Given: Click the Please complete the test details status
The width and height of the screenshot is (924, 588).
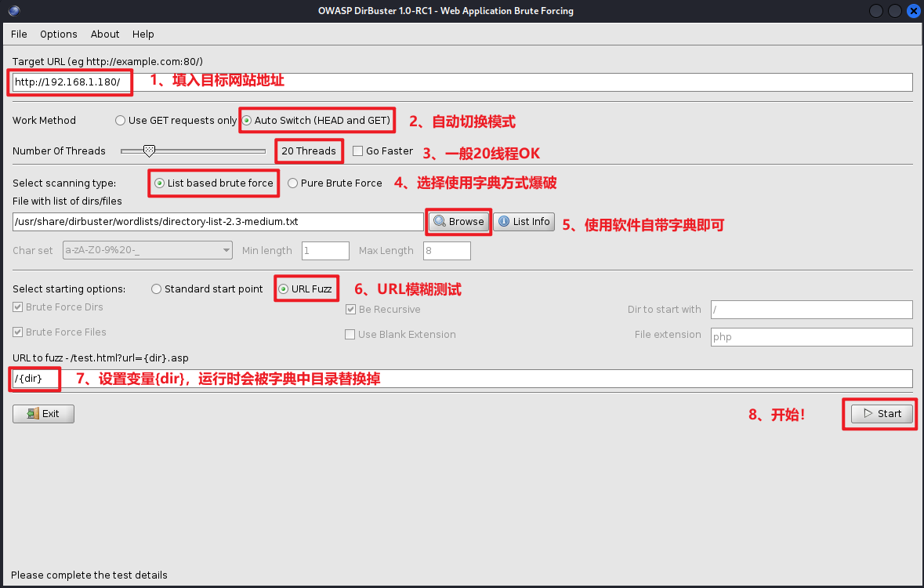Looking at the screenshot, I should pyautogui.click(x=89, y=575).
